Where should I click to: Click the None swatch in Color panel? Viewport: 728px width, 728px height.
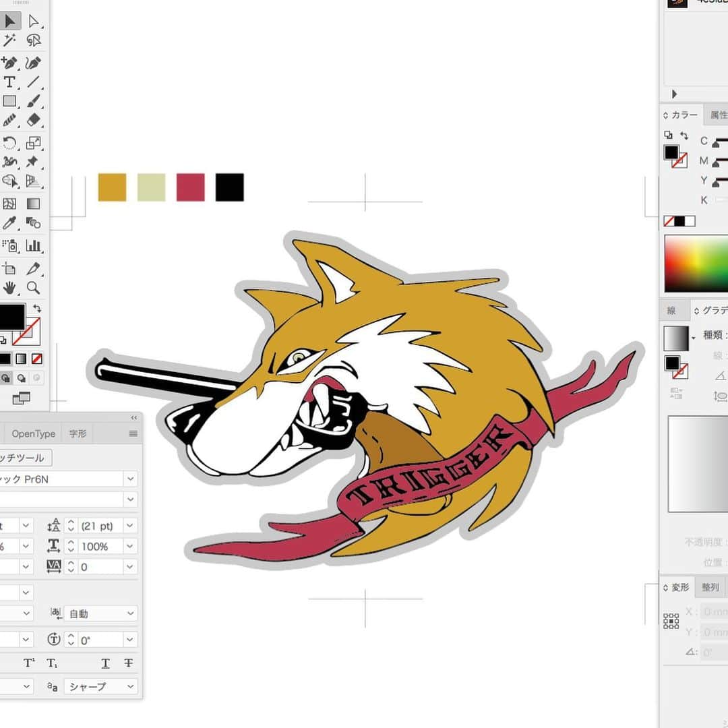[x=669, y=221]
